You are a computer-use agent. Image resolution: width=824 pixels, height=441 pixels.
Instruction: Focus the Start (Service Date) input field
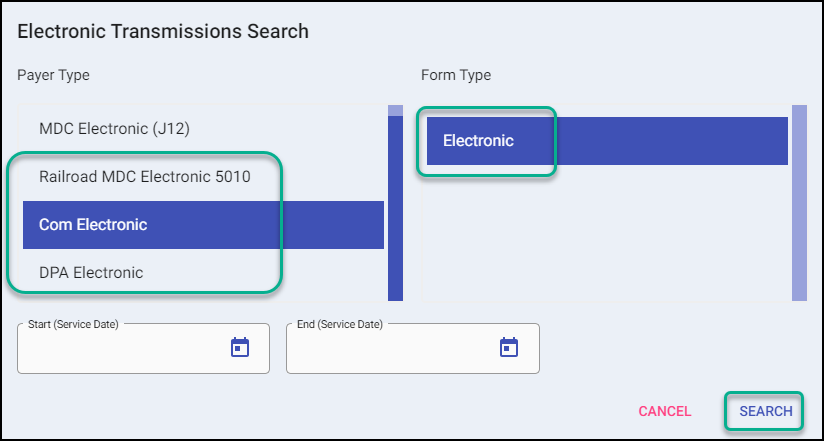(122, 351)
